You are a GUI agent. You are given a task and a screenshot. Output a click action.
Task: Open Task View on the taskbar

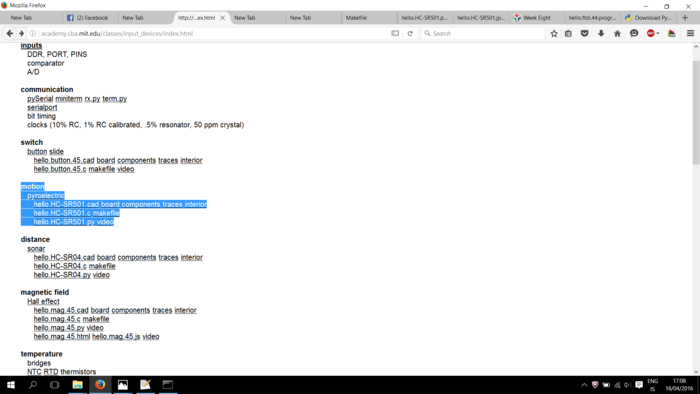pos(54,385)
